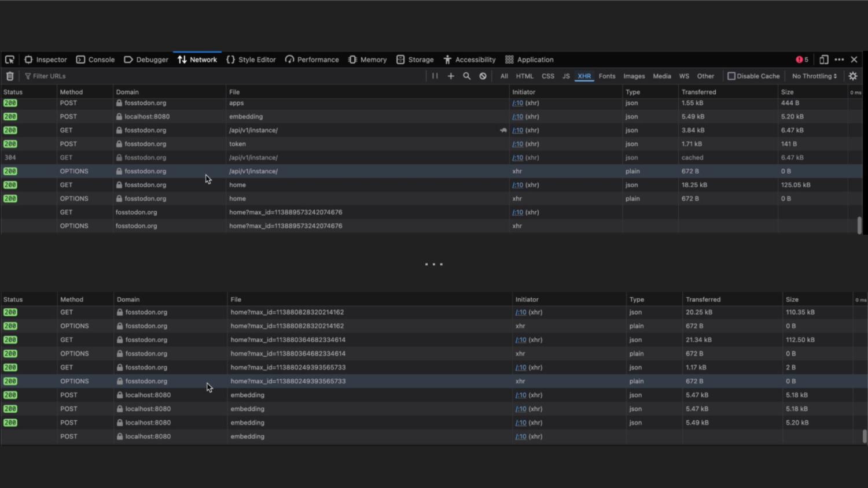Sort by the Transferred column header

coord(698,92)
